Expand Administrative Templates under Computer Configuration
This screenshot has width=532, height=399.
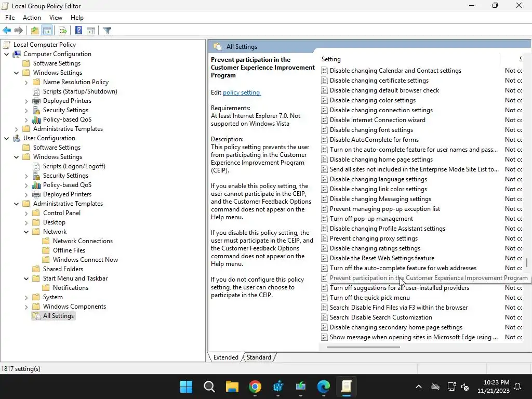pyautogui.click(x=16, y=129)
